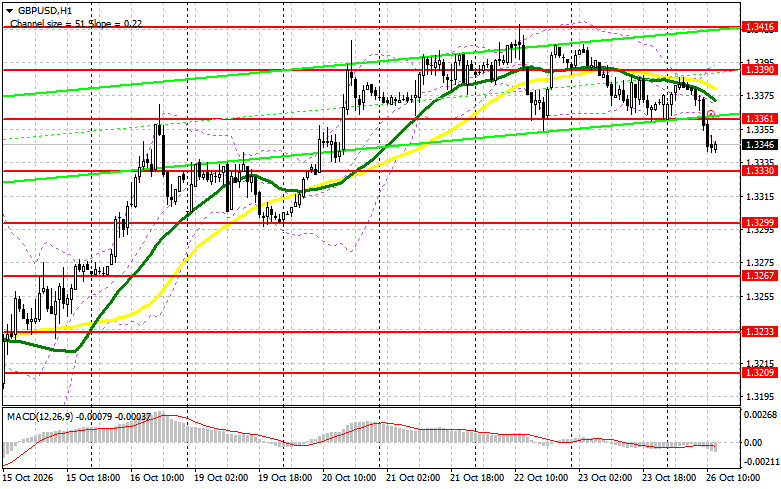The height and width of the screenshot is (489, 781).
Task: Click the 26 Oct 10:00 time label
Action: coord(733,478)
